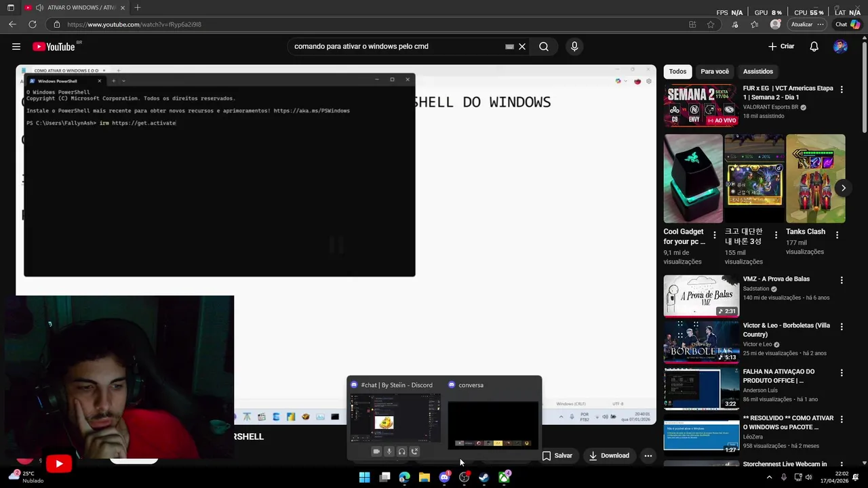Focus the browser address bar URL
Image resolution: width=868 pixels, height=488 pixels.
[134, 24]
